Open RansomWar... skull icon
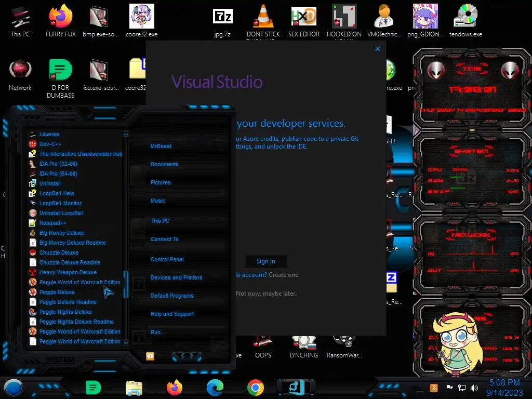This screenshot has width=532, height=399. [x=344, y=347]
